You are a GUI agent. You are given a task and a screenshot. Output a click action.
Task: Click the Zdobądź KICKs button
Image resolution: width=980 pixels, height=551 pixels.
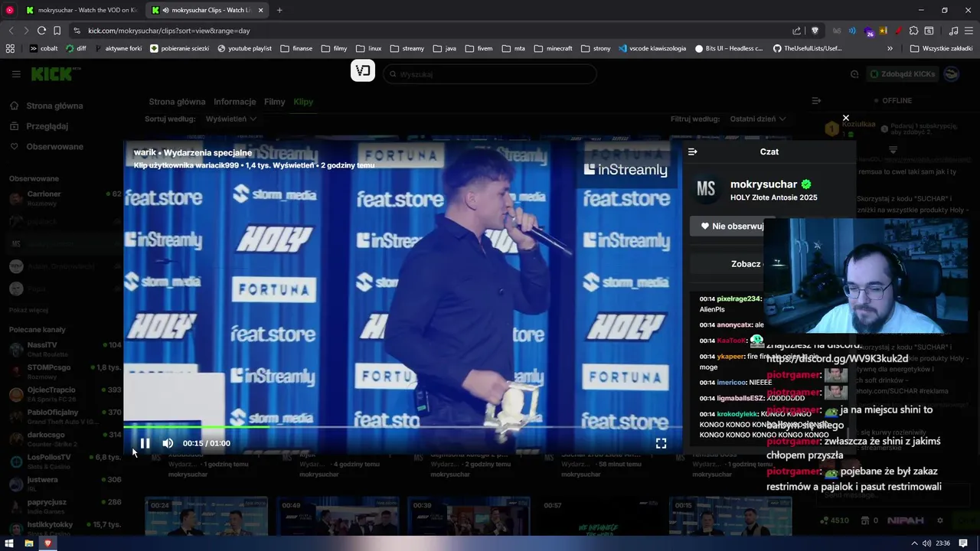[903, 74]
